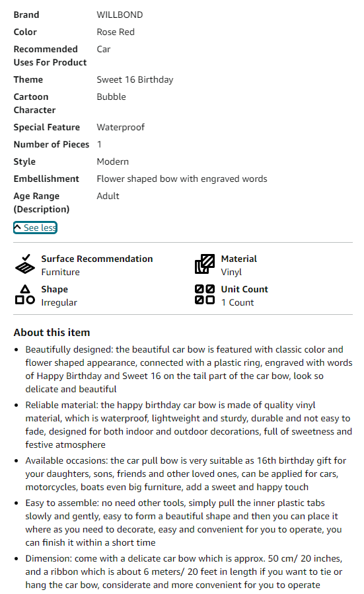Screen dimensions: 364x594
Task: Click the Unit Count heading
Action: 244,289
